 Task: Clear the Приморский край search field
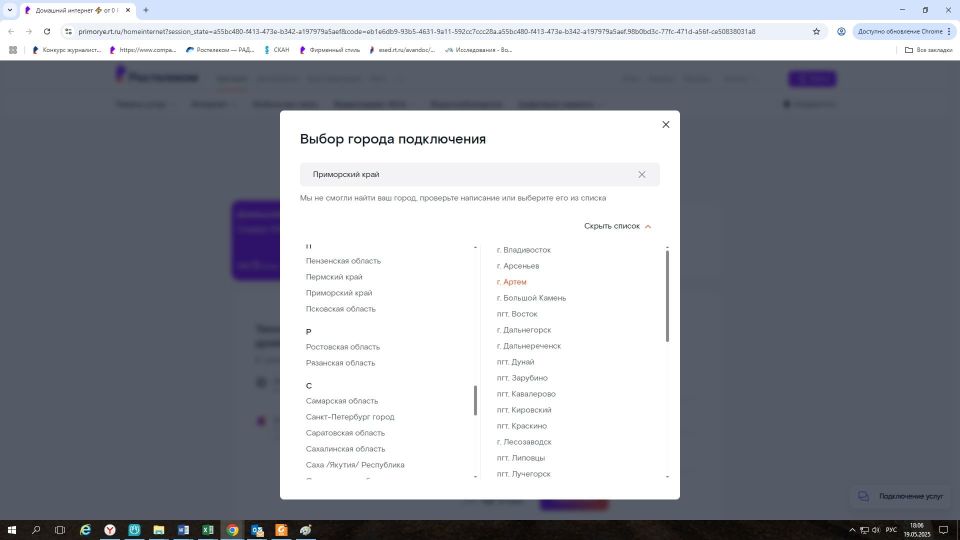(642, 174)
